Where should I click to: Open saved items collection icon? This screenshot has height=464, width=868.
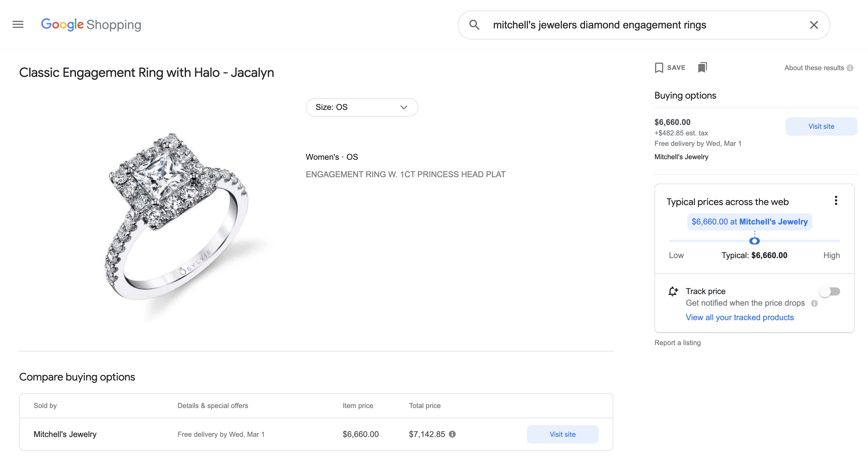(x=702, y=67)
